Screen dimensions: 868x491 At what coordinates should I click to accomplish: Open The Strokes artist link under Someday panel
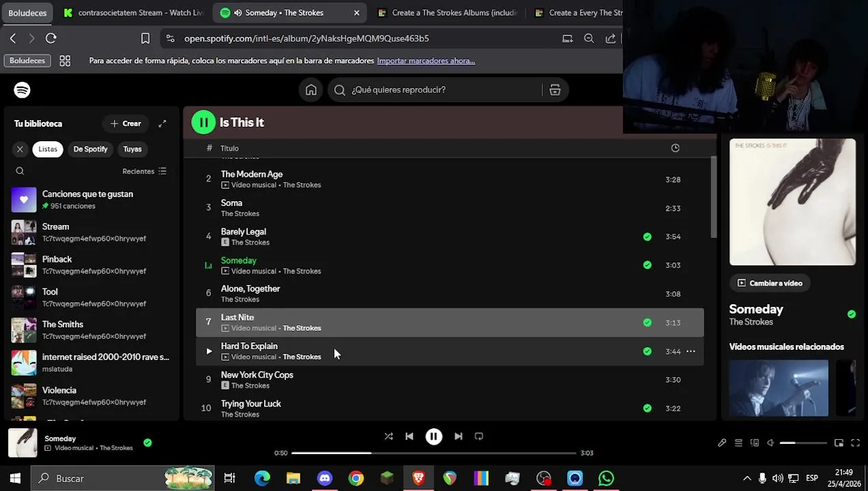point(751,322)
